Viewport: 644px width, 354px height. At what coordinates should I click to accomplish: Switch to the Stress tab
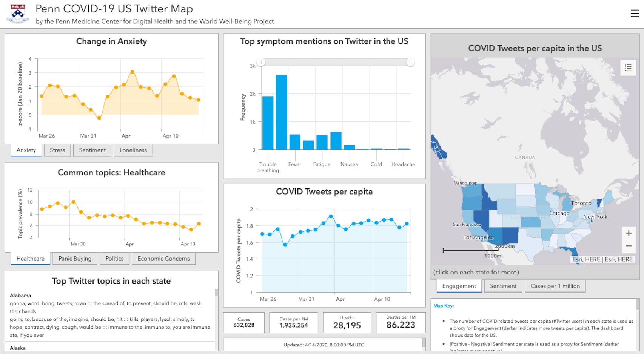click(x=57, y=150)
